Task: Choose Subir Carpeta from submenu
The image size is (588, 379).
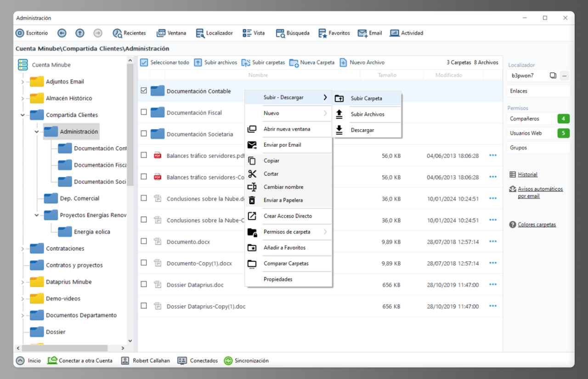Action: point(367,98)
